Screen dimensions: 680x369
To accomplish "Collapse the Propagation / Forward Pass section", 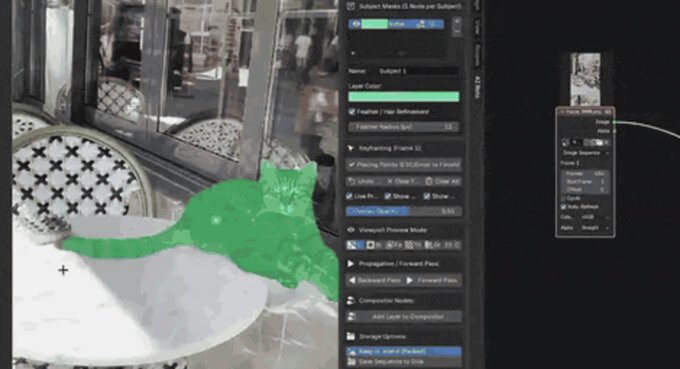I will (350, 264).
